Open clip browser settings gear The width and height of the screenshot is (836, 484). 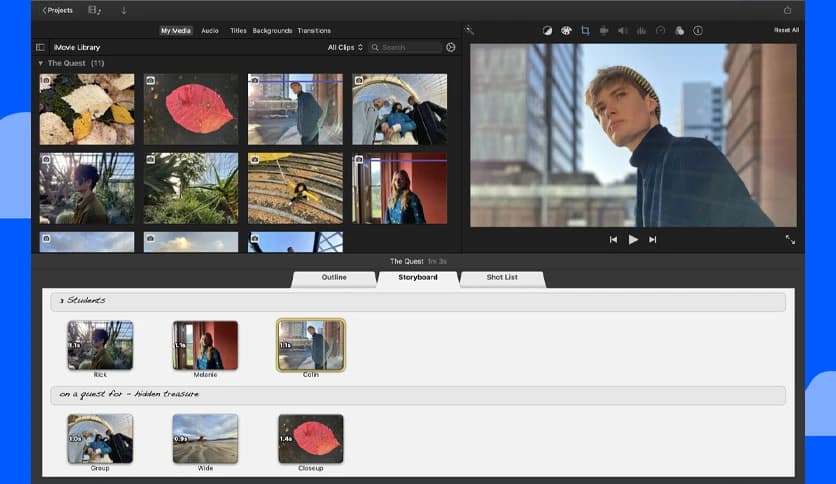(x=451, y=47)
